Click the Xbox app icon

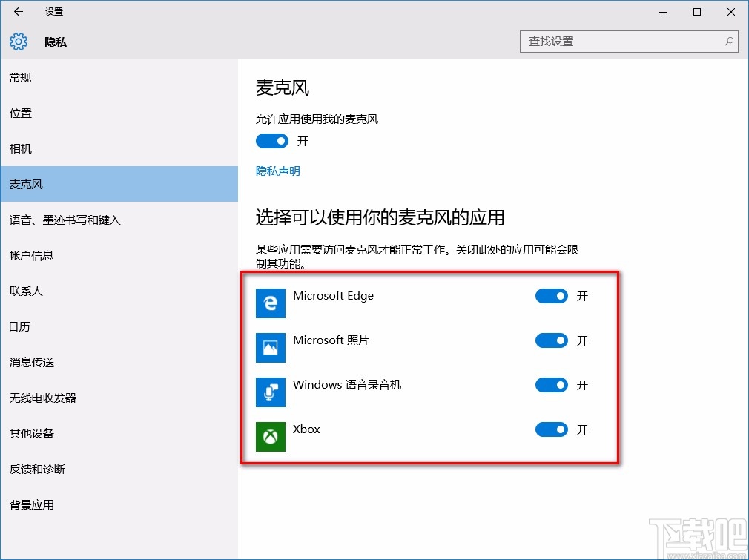(270, 436)
